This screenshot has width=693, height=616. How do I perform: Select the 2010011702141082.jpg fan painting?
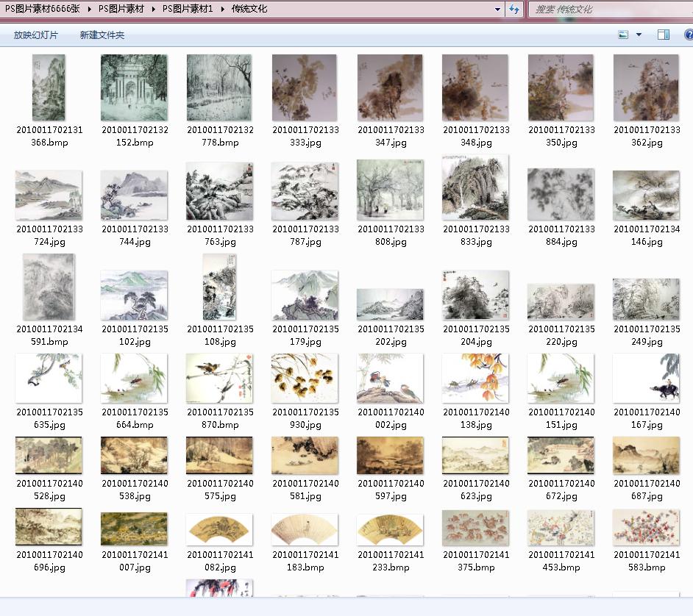click(x=219, y=529)
